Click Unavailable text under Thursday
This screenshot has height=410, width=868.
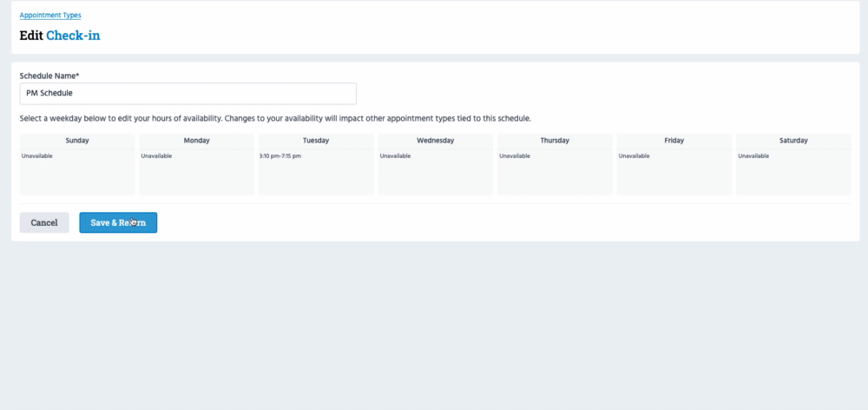[x=515, y=156]
